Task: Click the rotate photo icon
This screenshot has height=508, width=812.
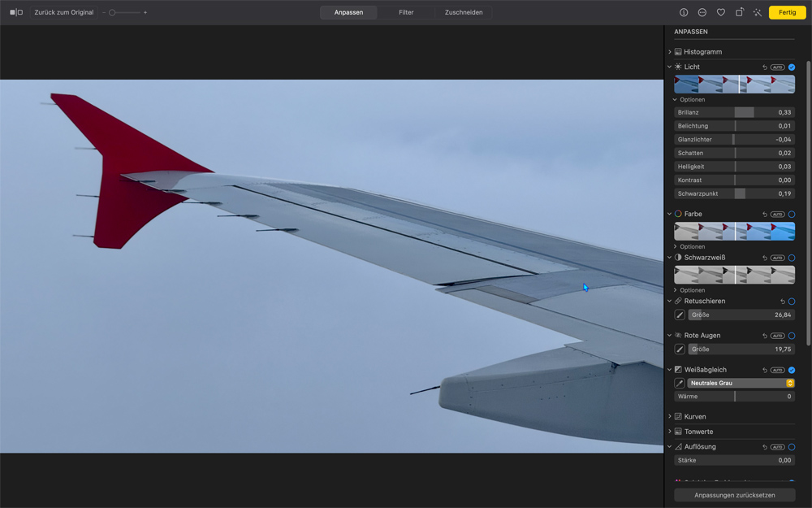Action: point(740,12)
